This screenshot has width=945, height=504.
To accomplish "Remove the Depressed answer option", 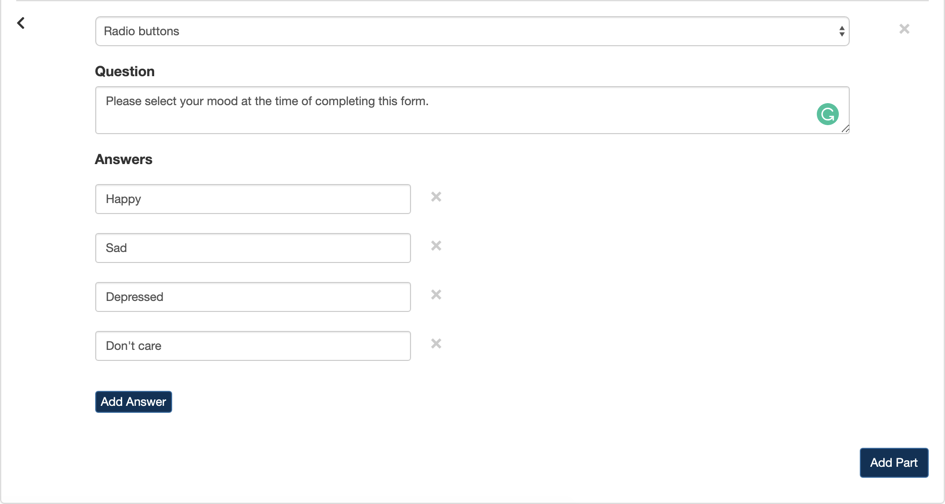I will pyautogui.click(x=436, y=295).
